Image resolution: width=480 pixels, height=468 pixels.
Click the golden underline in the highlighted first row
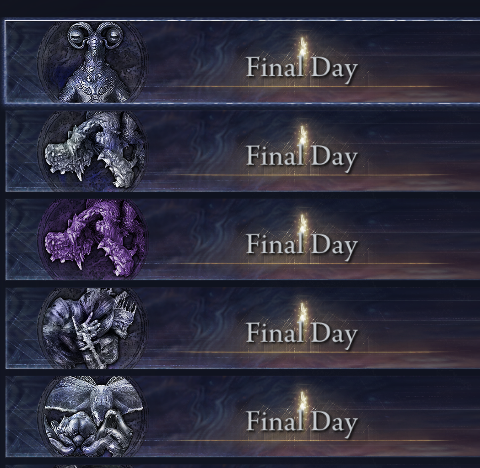pyautogui.click(x=300, y=87)
